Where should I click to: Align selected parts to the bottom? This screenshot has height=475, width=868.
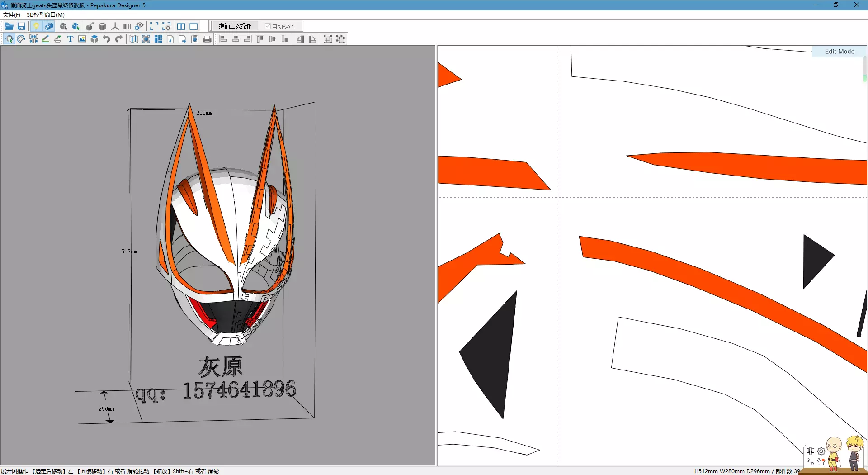click(284, 39)
